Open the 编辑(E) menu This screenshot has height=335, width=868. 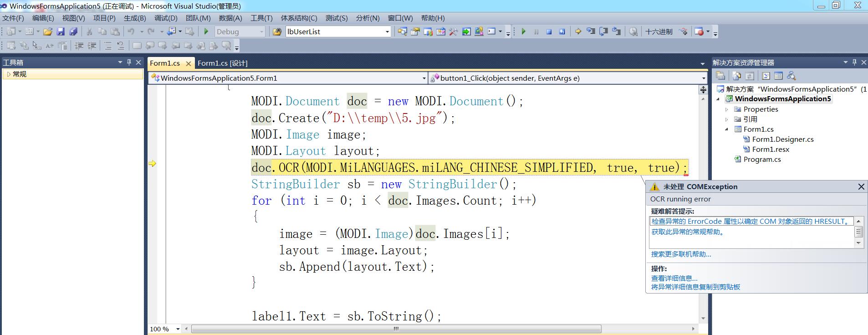pos(43,18)
